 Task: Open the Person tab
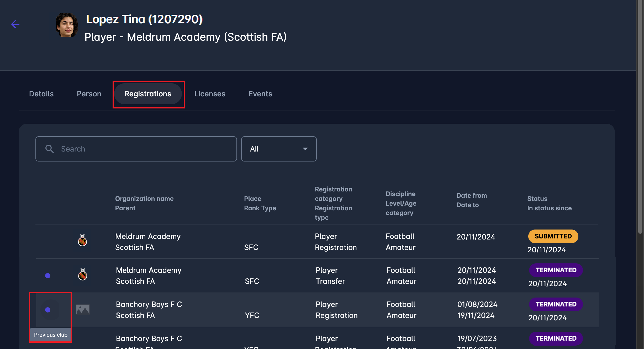click(89, 94)
